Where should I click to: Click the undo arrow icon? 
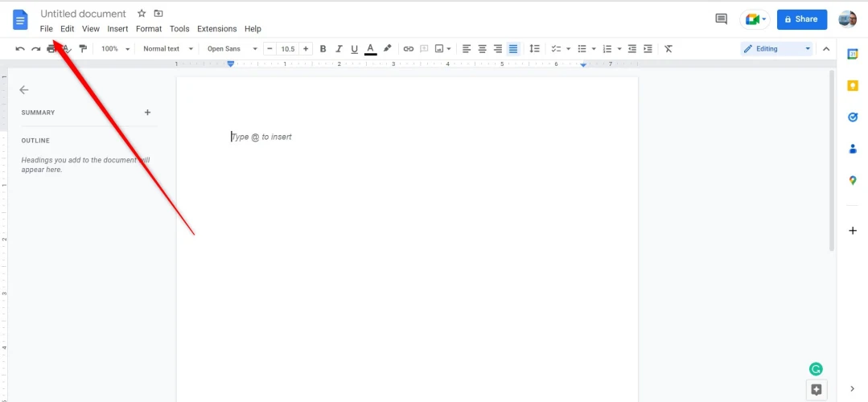20,49
